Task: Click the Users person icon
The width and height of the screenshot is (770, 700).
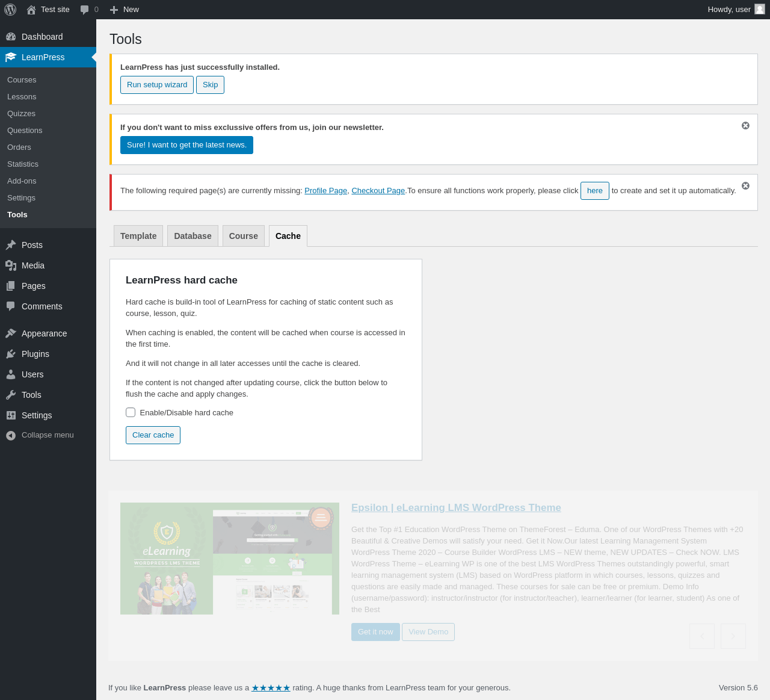Action: tap(11, 374)
